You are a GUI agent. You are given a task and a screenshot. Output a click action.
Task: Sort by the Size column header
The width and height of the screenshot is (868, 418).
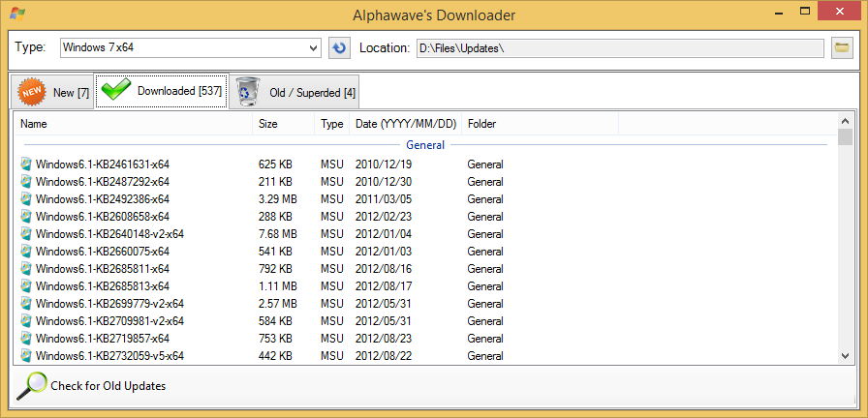pyautogui.click(x=284, y=124)
